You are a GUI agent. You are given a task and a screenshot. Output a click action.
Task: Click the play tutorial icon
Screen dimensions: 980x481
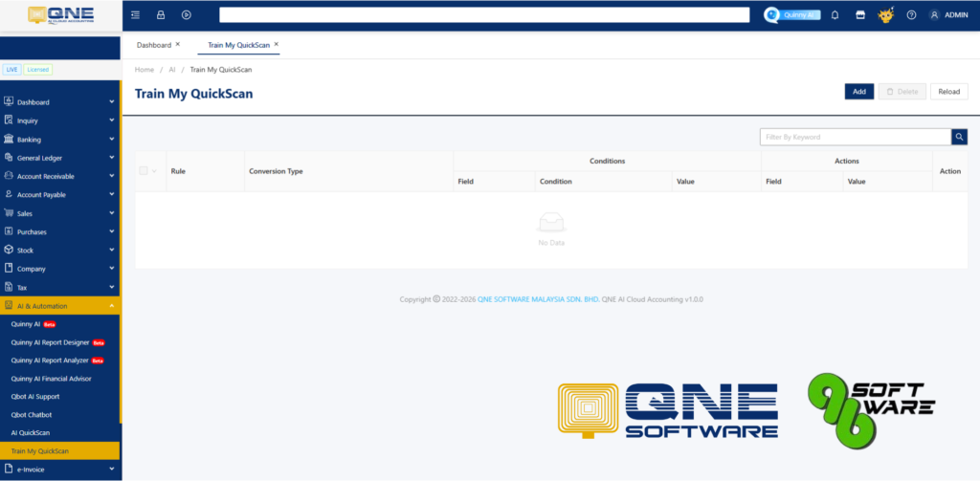point(186,15)
